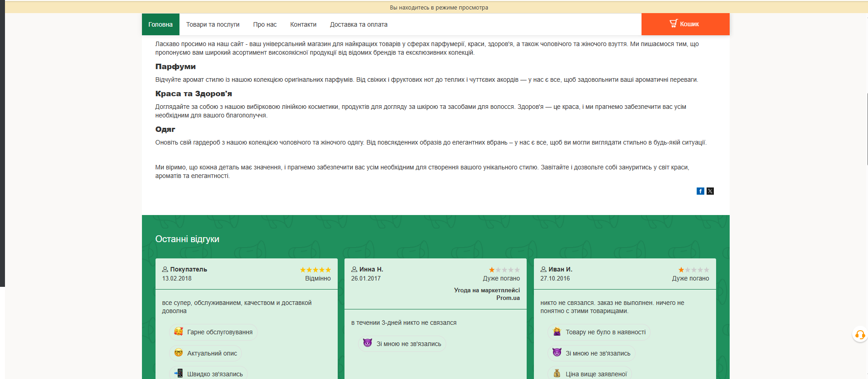868x379 pixels.
Task: Click the devil emoji in Инна's review
Action: click(368, 343)
